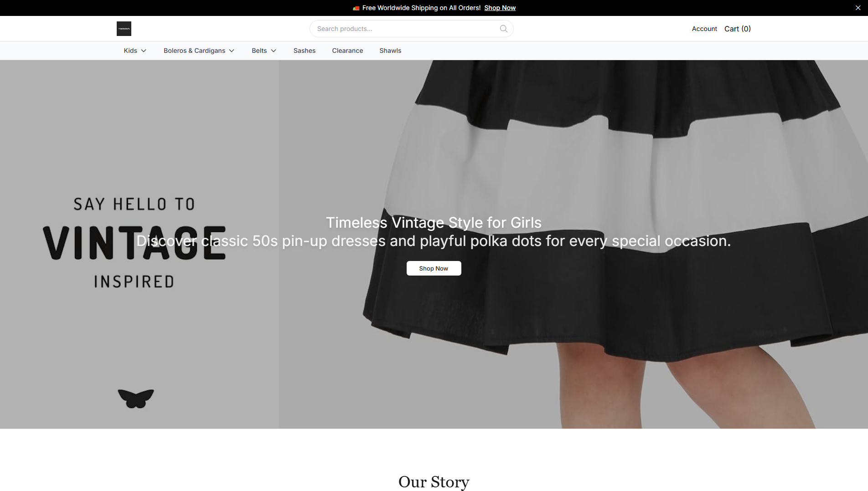Click the store logo in the header

(x=124, y=29)
